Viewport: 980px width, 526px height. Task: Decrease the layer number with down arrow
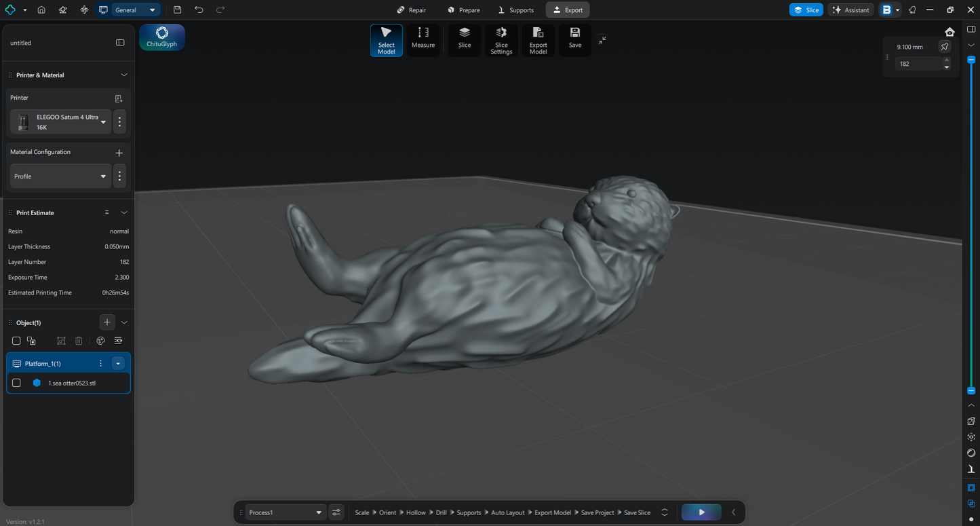coord(947,67)
